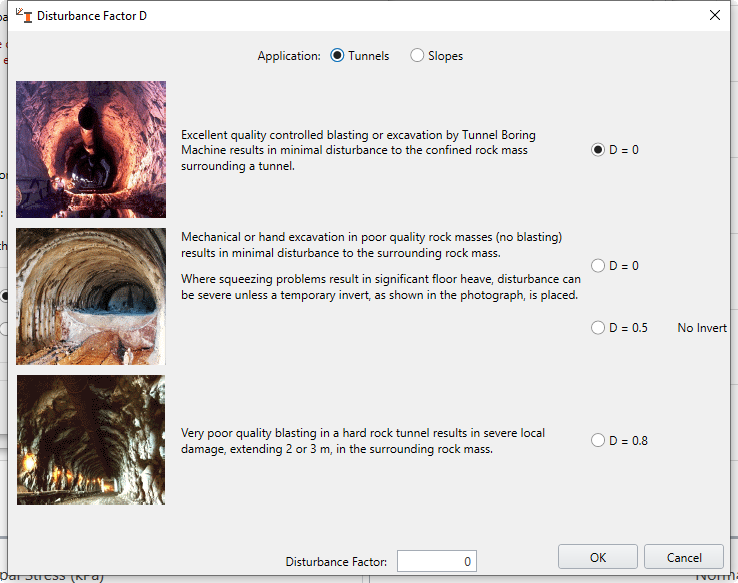Screen dimensions: 738x583
Task: Click the tunnel photo showing temporary invert
Action: (x=91, y=297)
